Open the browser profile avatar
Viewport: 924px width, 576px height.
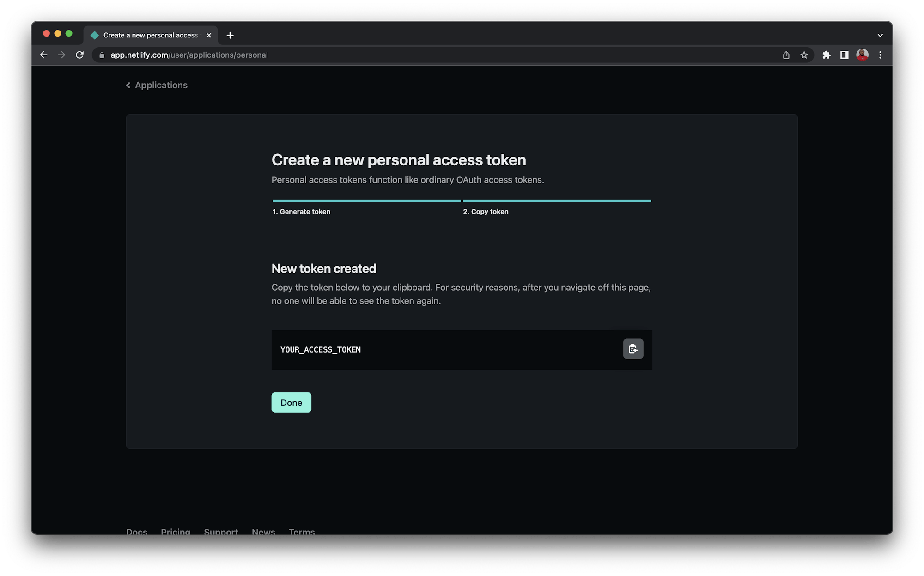pos(862,55)
